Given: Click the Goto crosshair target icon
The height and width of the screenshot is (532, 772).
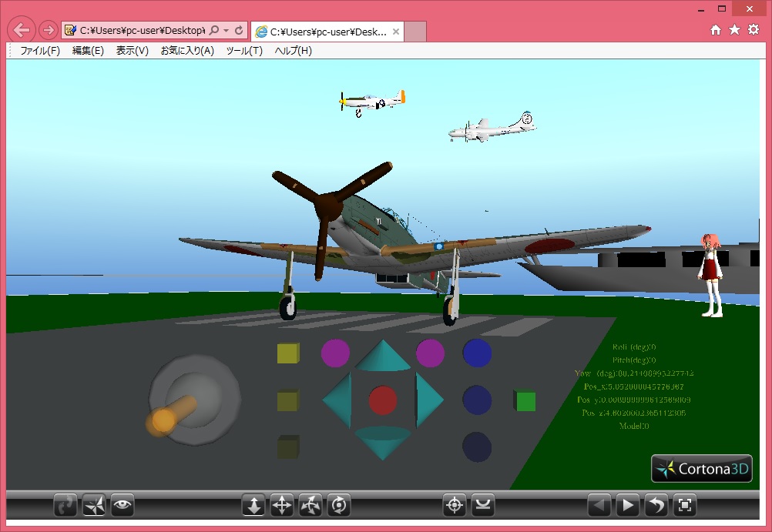Looking at the screenshot, I should [x=455, y=506].
